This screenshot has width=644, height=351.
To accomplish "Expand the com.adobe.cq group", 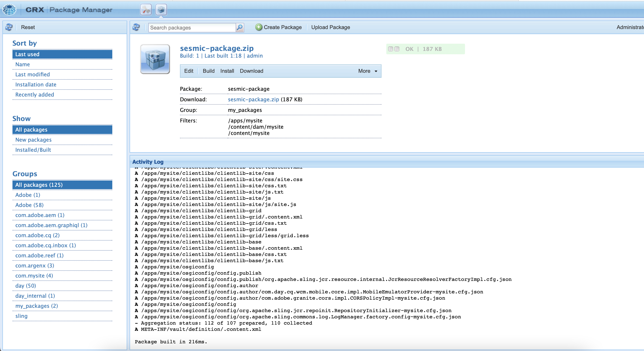I will click(37, 235).
